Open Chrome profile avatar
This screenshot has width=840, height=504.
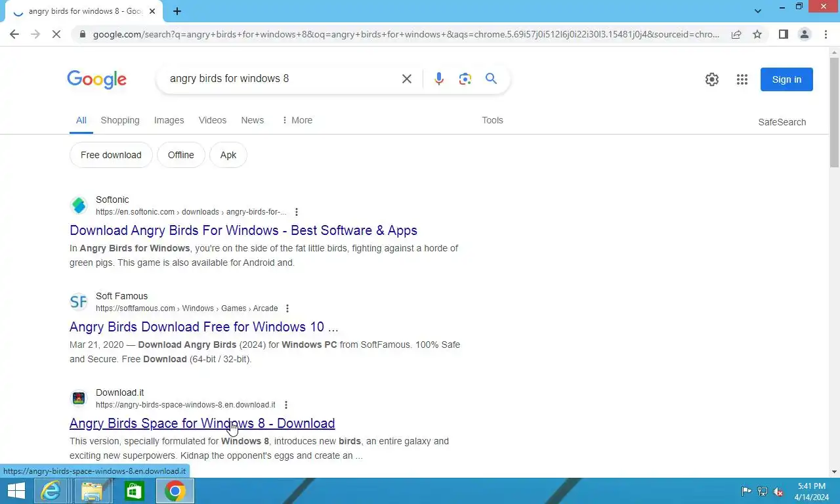[805, 34]
